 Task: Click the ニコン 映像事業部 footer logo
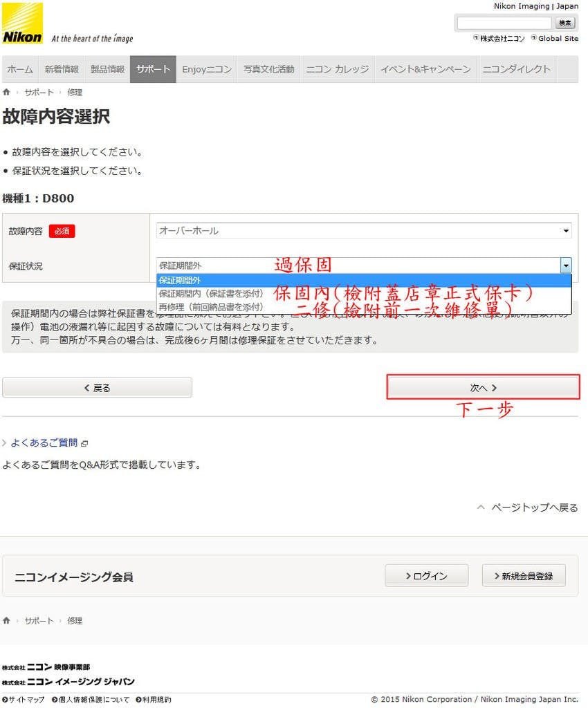tap(46, 667)
